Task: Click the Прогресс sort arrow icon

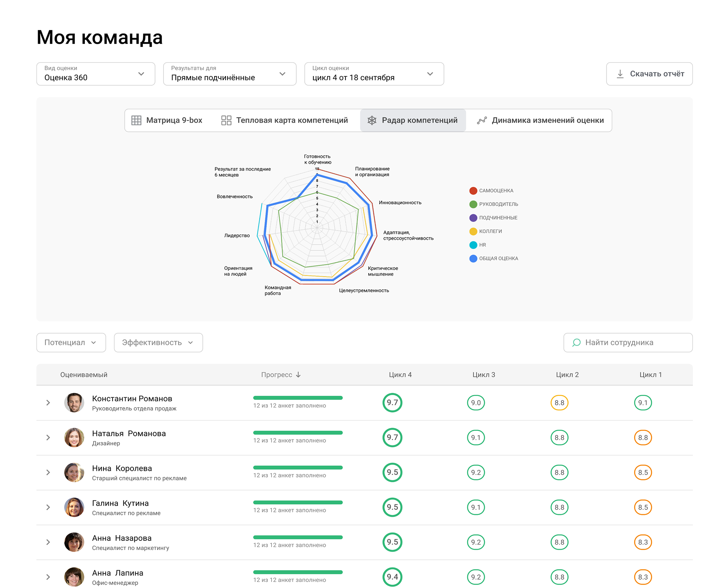Action: point(298,375)
